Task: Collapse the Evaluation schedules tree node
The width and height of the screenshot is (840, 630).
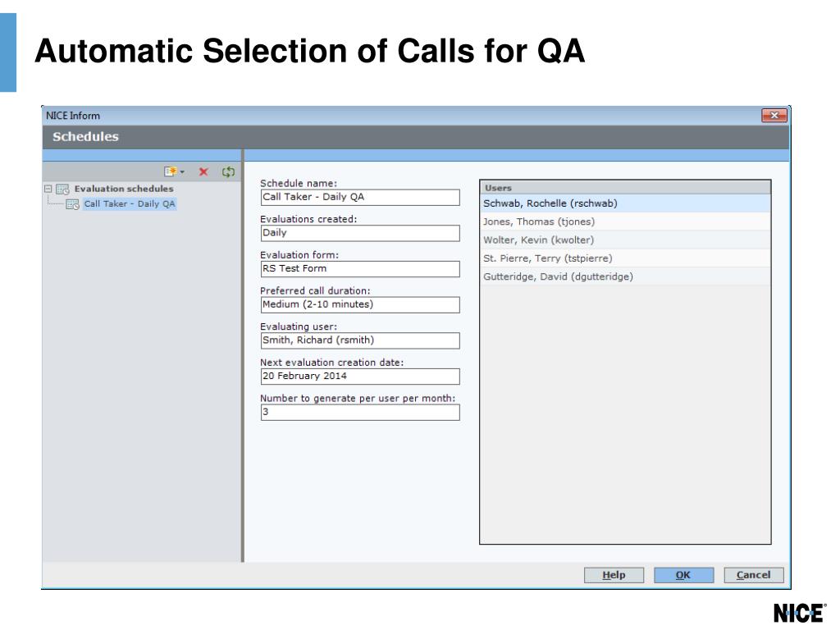Action: tap(48, 189)
